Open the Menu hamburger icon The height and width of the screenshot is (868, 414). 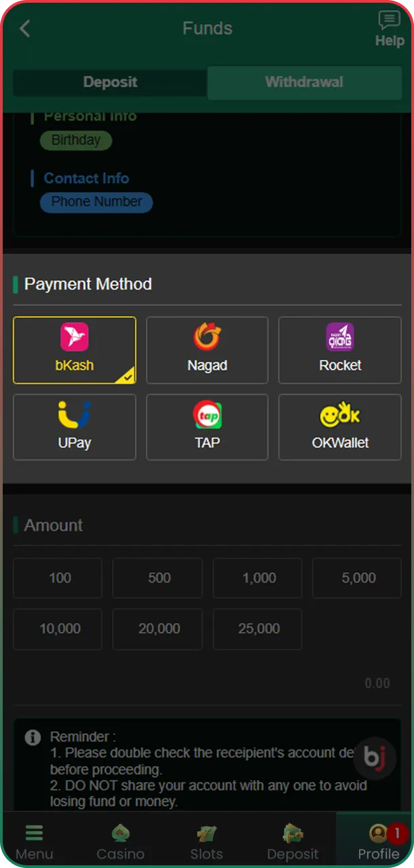34,833
